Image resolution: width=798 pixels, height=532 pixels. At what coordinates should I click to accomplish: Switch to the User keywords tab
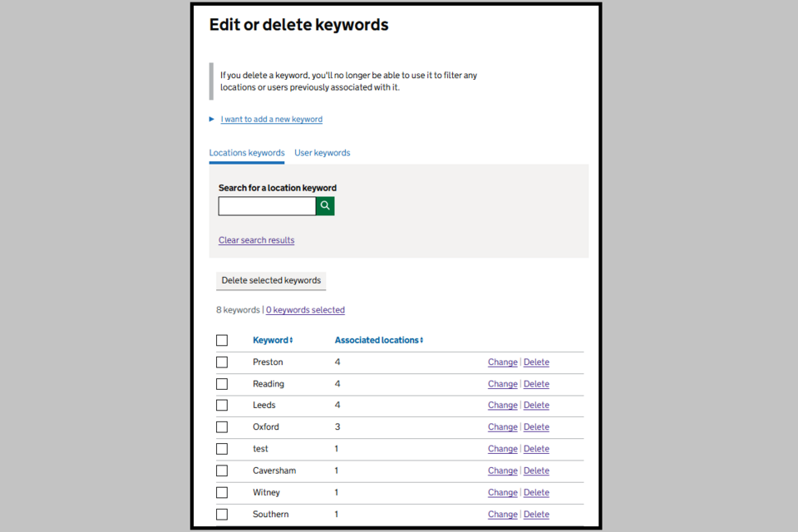322,153
